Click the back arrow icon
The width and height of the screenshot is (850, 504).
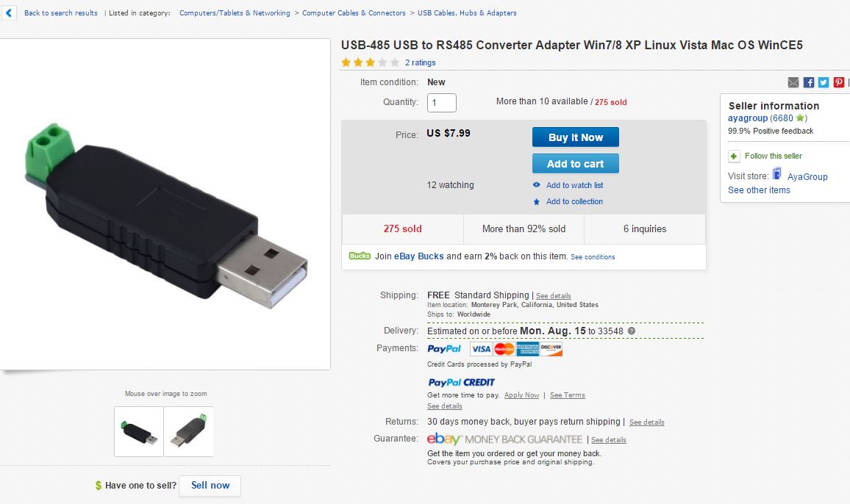(9, 12)
